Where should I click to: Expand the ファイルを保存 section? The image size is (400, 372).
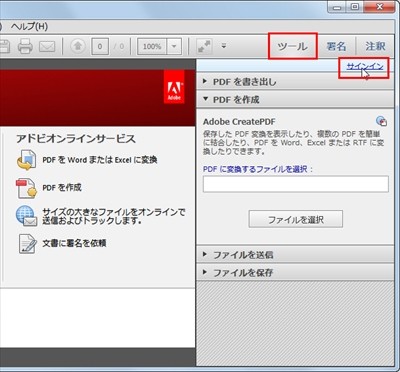295,273
